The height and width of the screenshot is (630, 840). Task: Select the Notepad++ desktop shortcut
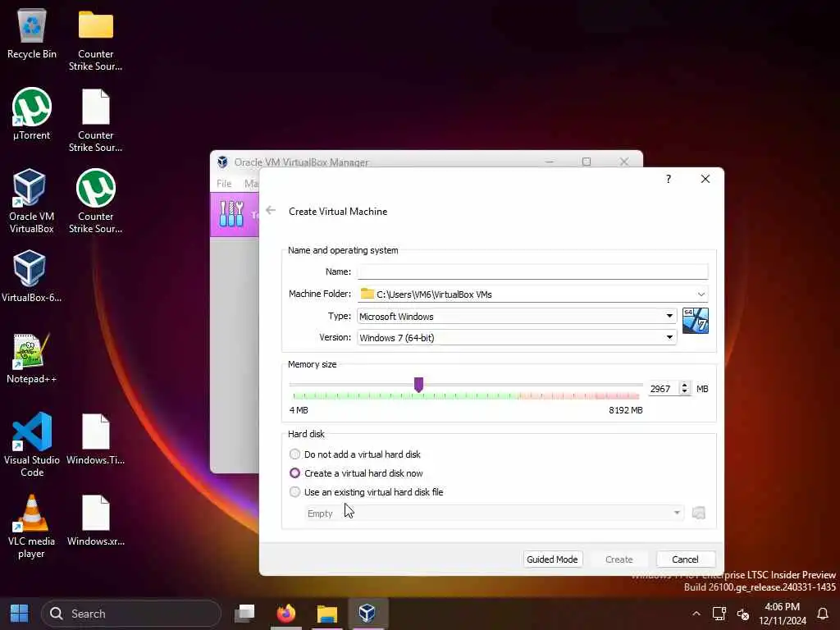(x=31, y=358)
